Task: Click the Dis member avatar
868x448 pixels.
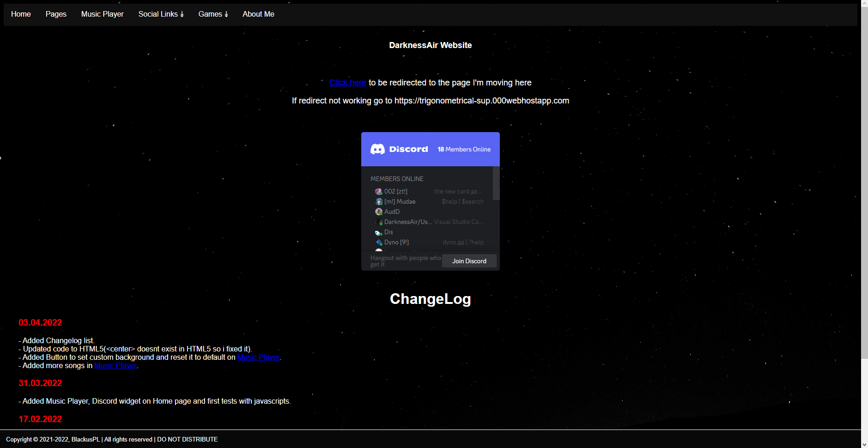Action: tap(379, 232)
